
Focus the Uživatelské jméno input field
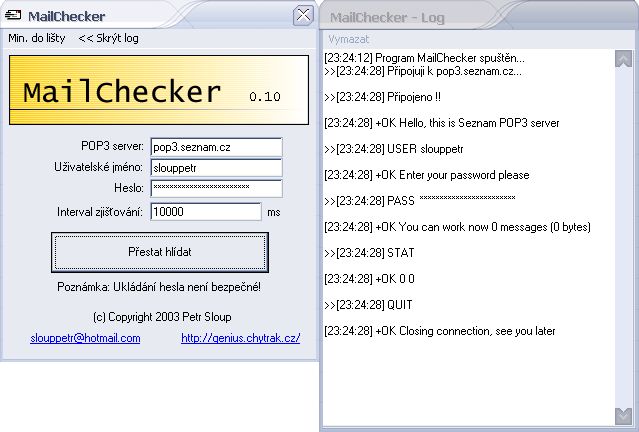tap(216, 168)
